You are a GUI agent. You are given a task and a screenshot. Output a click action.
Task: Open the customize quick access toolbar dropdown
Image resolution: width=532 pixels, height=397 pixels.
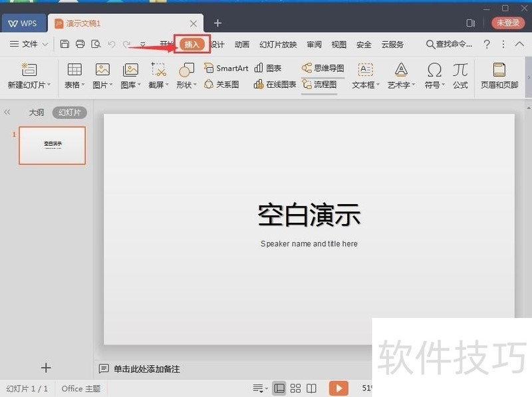[143, 45]
